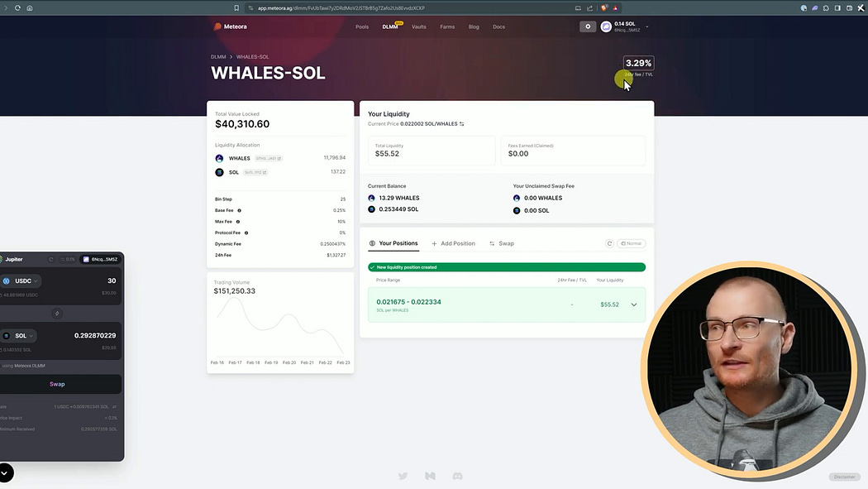
Task: Reverse tokens with Jupiter switch arrow icon
Action: [57, 314]
